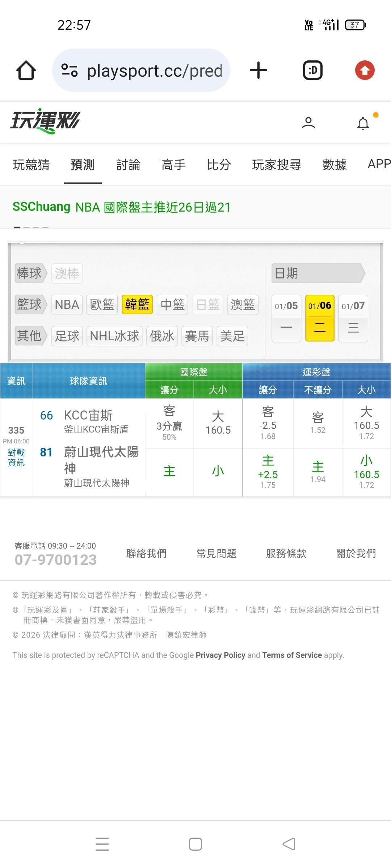The width and height of the screenshot is (391, 868).
Task: Select the 澳棒 league button
Action: pos(67,273)
